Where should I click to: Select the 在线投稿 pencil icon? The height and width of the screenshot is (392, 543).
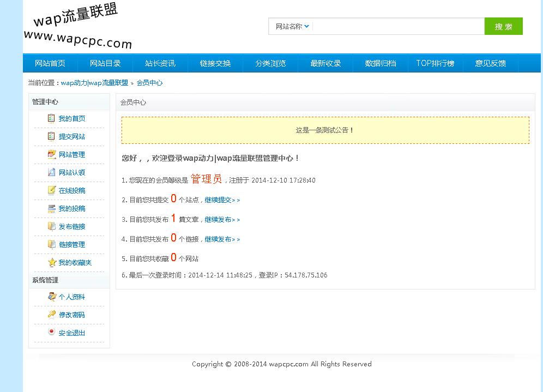pos(51,190)
